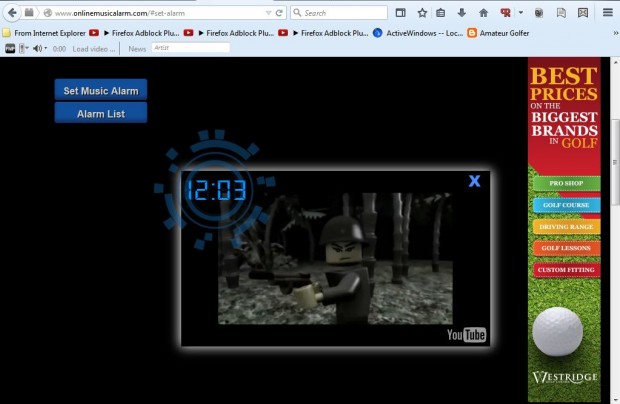This screenshot has width=620, height=404.
Task: Click the BEST PRICES golf ad headline
Action: [x=563, y=83]
